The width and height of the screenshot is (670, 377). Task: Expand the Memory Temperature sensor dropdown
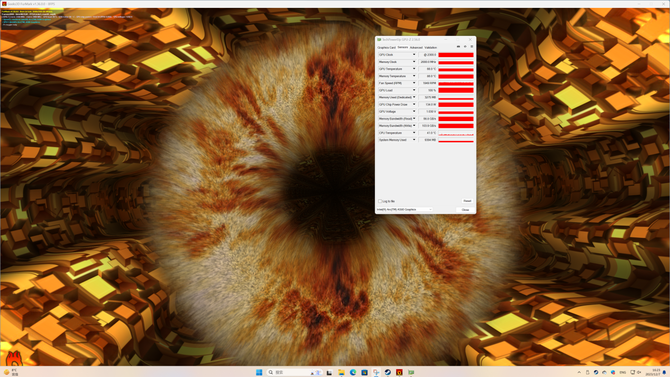tap(414, 76)
